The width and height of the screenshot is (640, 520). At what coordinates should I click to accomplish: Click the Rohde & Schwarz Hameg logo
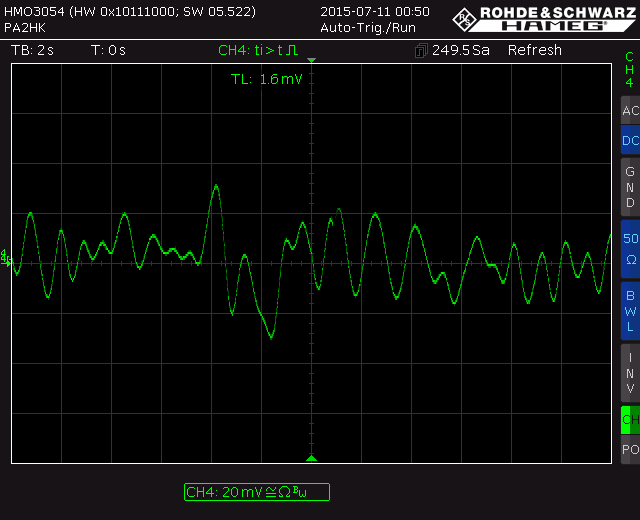click(544, 17)
